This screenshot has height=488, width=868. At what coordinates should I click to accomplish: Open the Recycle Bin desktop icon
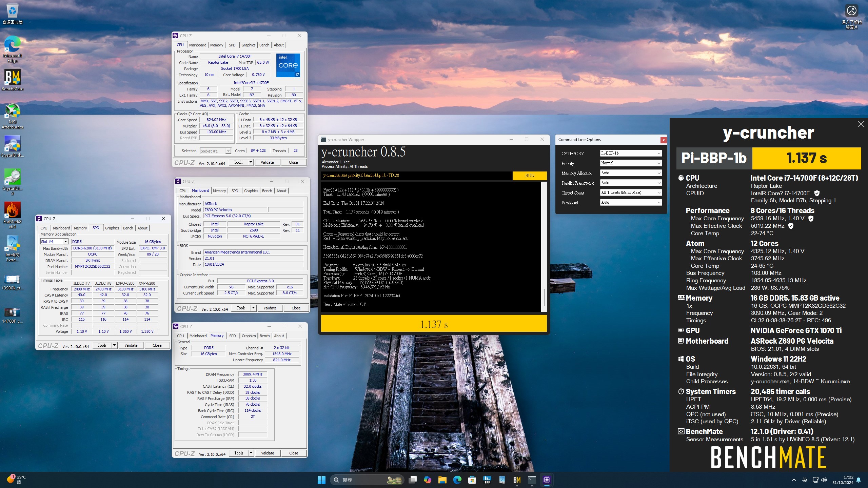pos(13,14)
